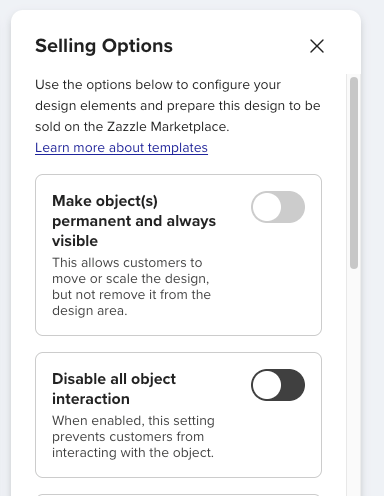This screenshot has height=496, width=384.
Task: Click the dark track of Disable interaction toggle
Action: (293, 385)
